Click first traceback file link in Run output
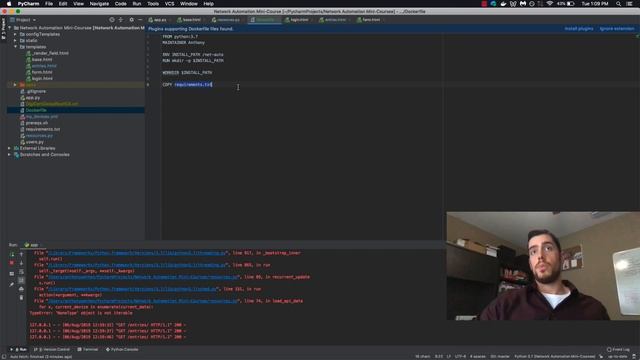Viewport: 640px width, 360px height. 137,253
